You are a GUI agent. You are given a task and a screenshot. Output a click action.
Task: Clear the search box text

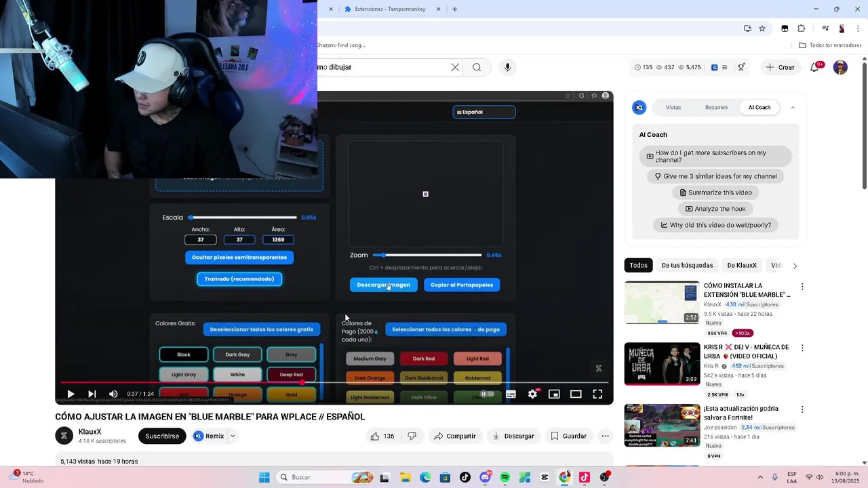click(455, 67)
